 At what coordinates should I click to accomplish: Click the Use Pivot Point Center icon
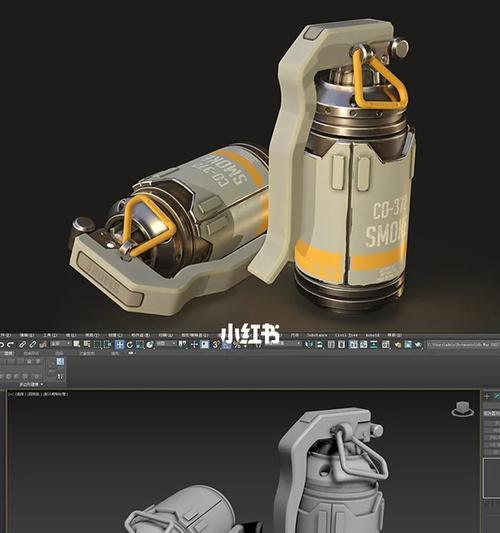(x=182, y=344)
